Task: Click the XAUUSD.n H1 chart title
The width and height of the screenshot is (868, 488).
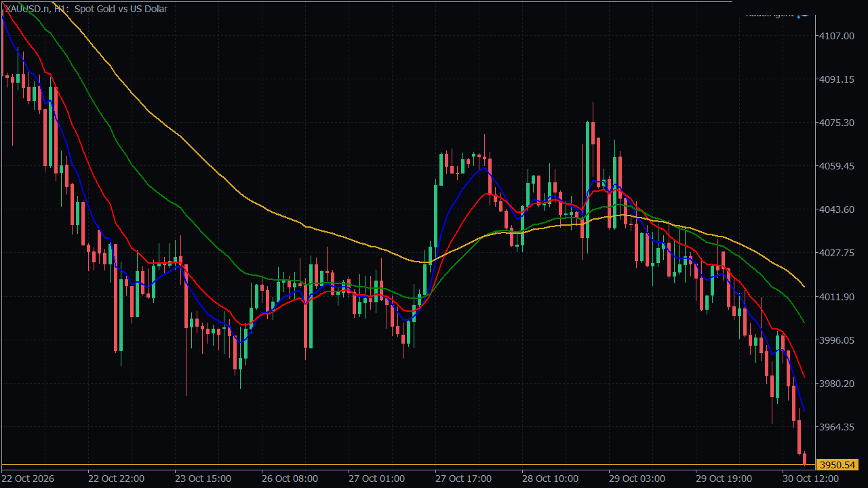Action: point(86,9)
